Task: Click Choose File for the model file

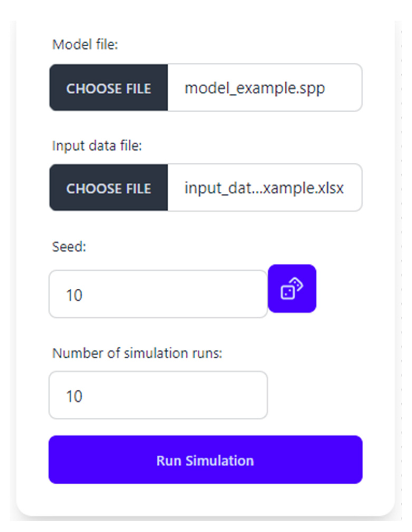Action: [108, 88]
